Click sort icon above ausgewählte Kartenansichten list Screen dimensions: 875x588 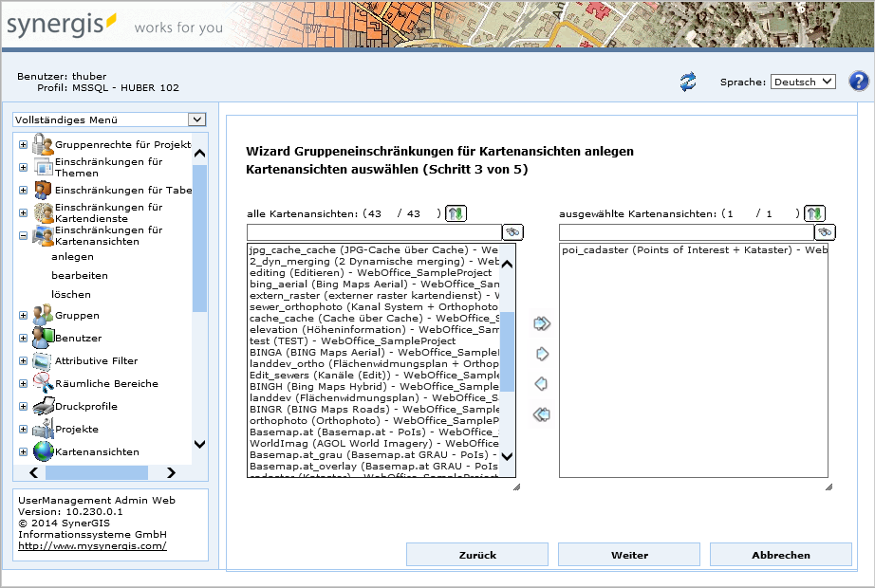[814, 213]
